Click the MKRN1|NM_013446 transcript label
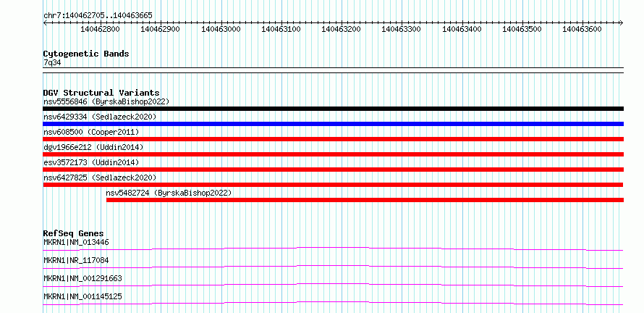The image size is (644, 313). [77, 243]
